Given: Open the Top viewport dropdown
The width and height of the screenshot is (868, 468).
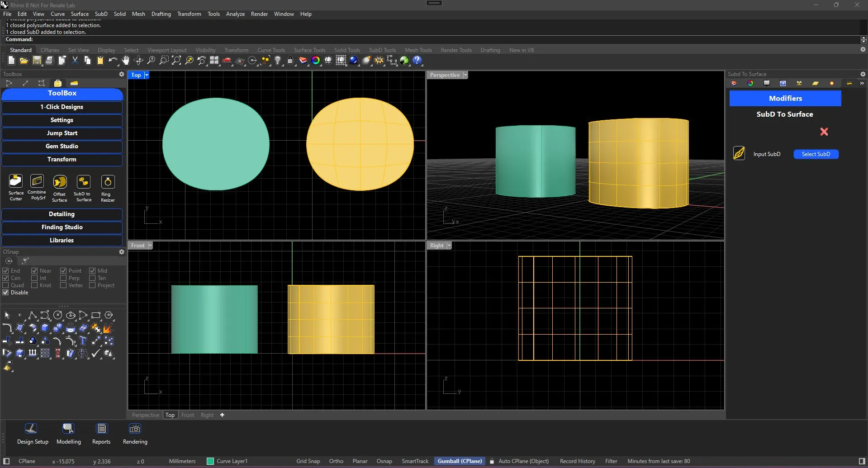Looking at the screenshot, I should pos(146,75).
